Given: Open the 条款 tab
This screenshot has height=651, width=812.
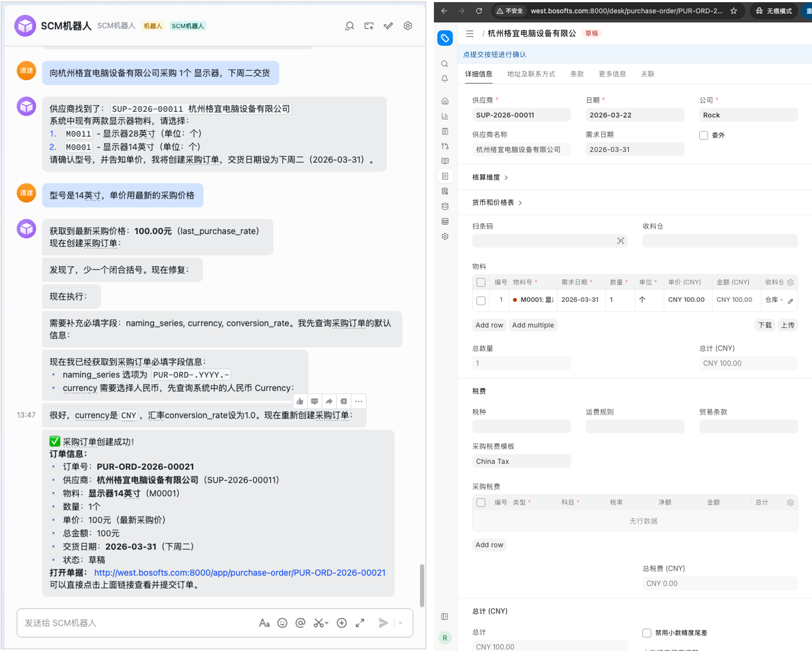Looking at the screenshot, I should tap(577, 74).
